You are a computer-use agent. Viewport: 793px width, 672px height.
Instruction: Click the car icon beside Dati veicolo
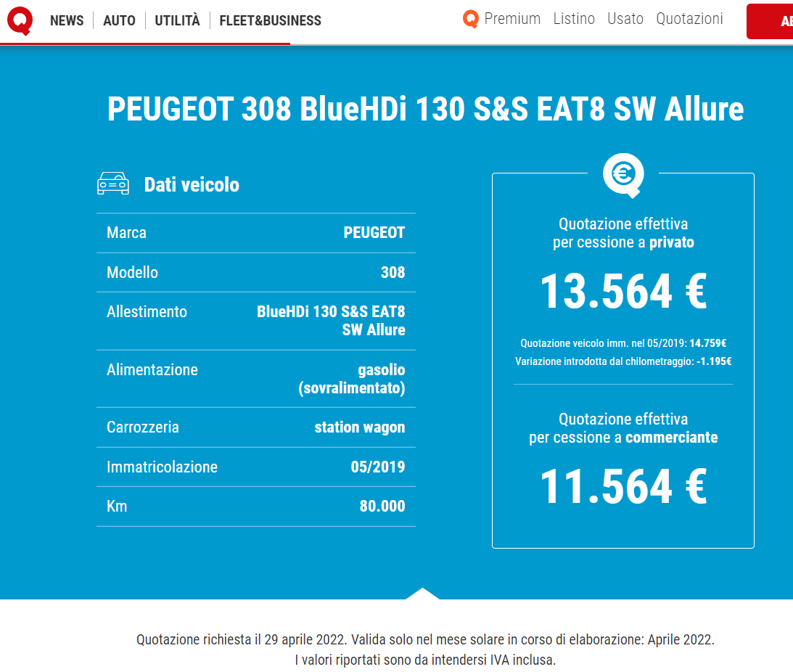113,184
